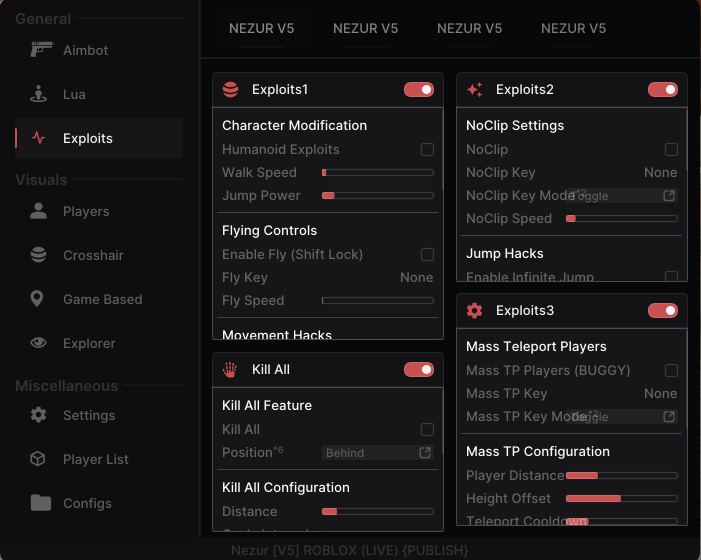Click the Fly Speed slider track
The width and height of the screenshot is (701, 560).
tap(378, 300)
